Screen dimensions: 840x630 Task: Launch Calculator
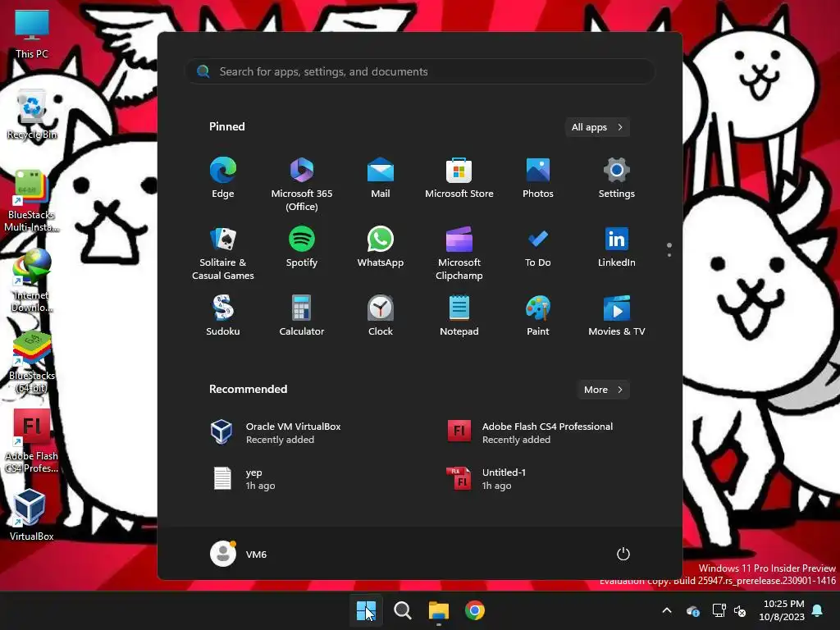click(x=302, y=316)
